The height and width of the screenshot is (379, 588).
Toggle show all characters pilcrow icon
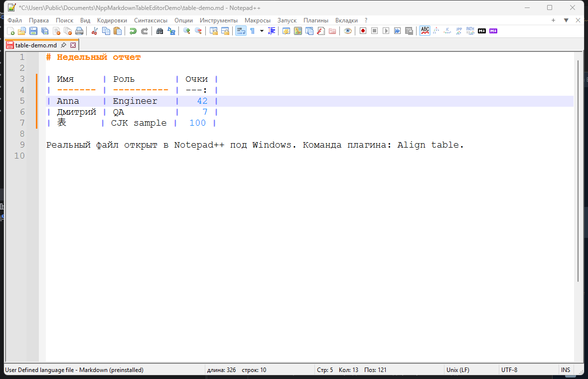(x=252, y=31)
